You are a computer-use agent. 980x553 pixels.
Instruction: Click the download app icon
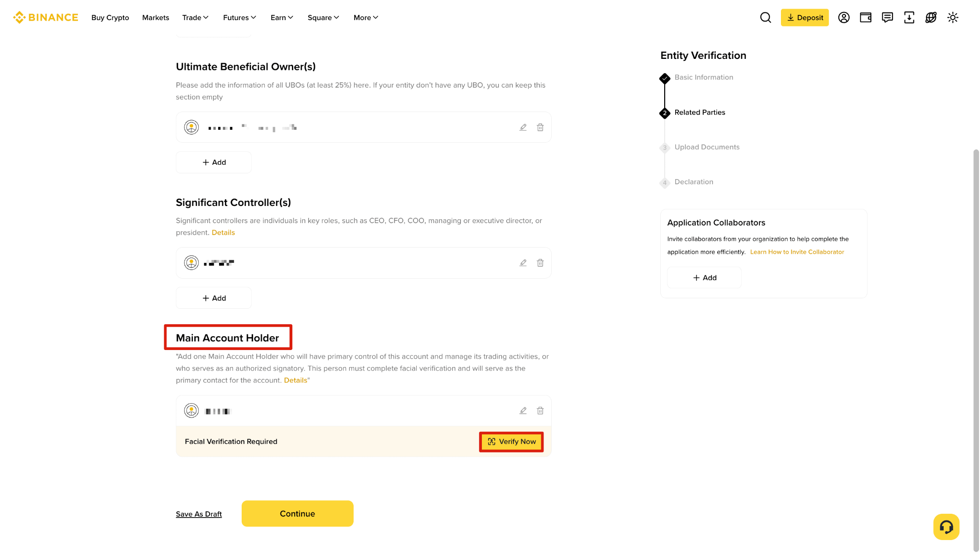point(909,18)
